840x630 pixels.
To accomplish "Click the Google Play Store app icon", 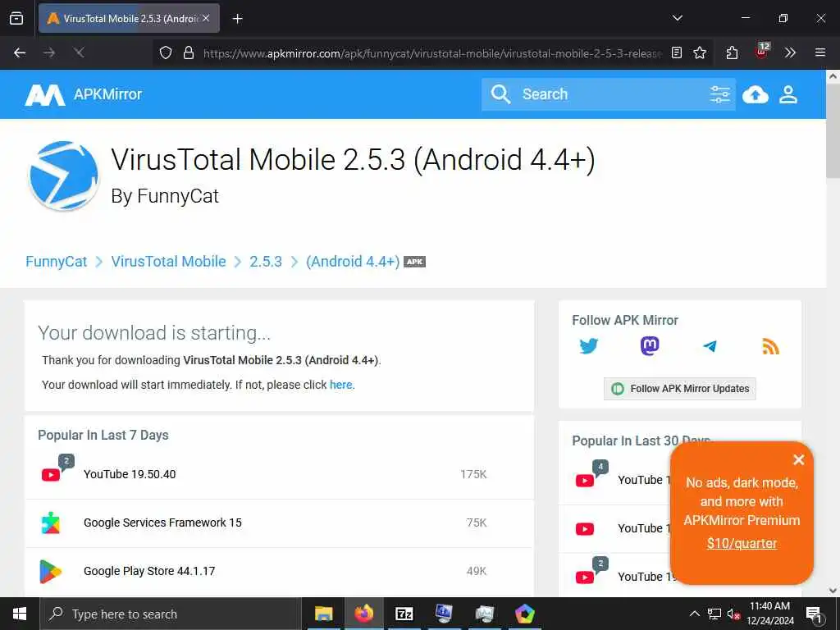I will click(51, 571).
